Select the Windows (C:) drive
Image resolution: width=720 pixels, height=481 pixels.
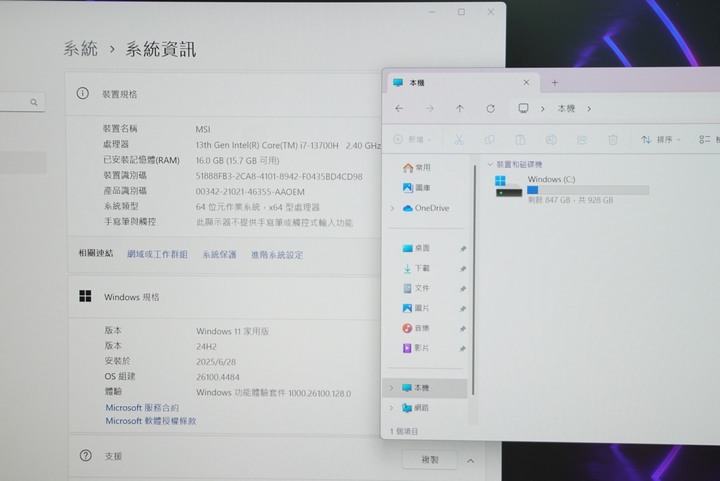[572, 189]
